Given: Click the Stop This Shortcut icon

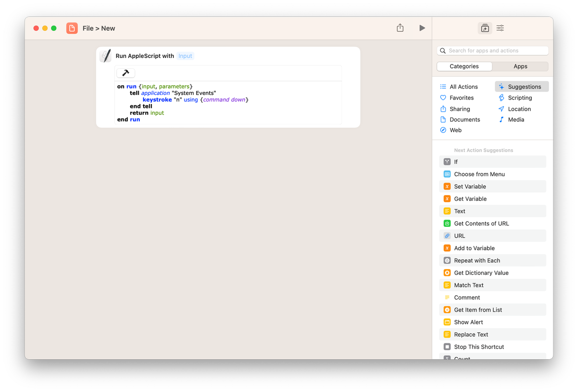Looking at the screenshot, I should coord(447,347).
